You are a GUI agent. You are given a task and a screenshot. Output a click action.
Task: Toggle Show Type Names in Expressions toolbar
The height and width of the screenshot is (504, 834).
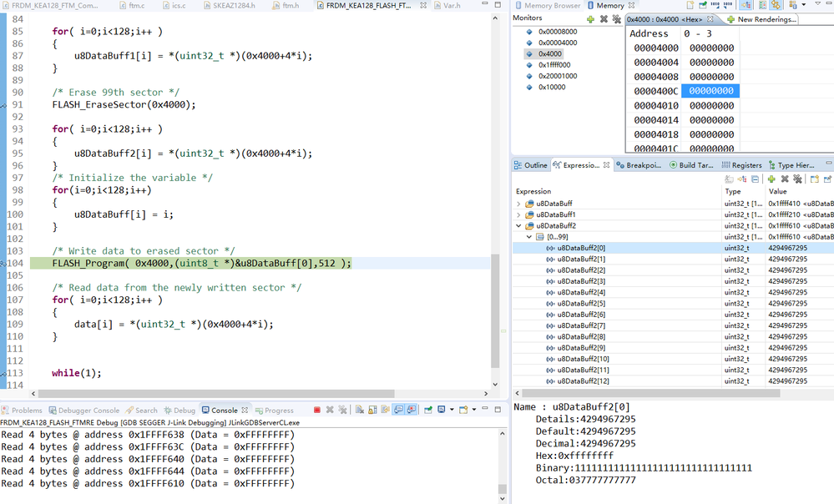[x=729, y=179]
